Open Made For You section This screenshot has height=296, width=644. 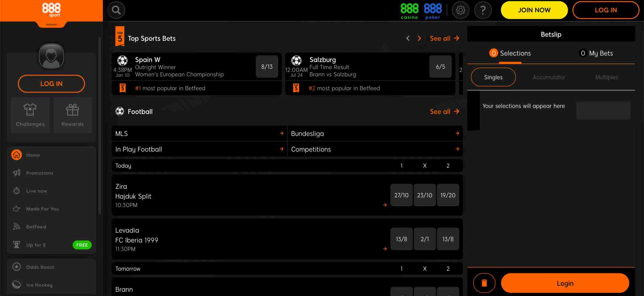tap(43, 209)
